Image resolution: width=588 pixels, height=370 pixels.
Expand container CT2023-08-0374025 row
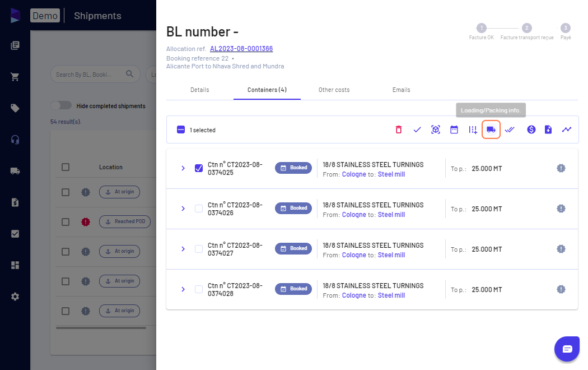(183, 168)
